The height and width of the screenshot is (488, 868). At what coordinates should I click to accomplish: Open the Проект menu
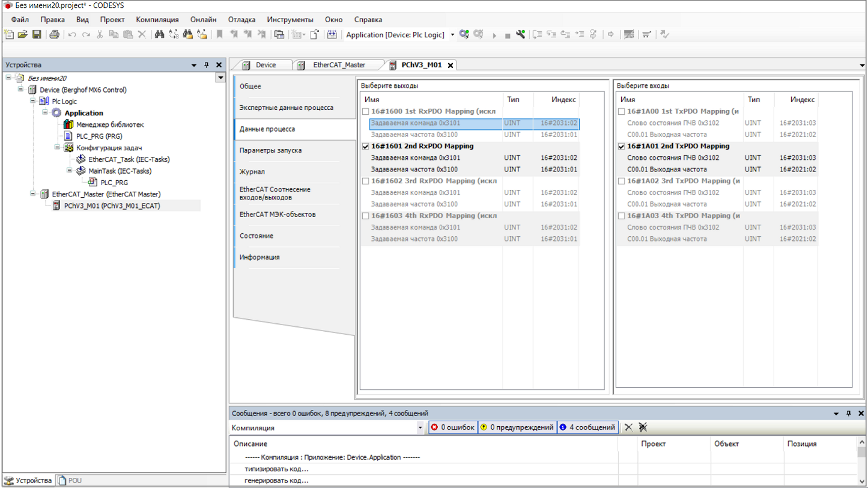pyautogui.click(x=112, y=20)
